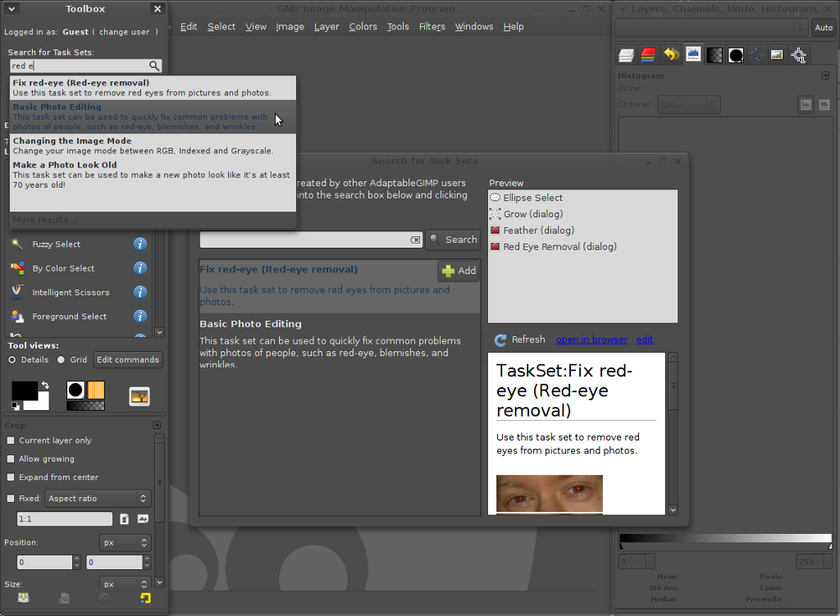840x616 pixels.
Task: Open the Filters menu
Action: 431,27
